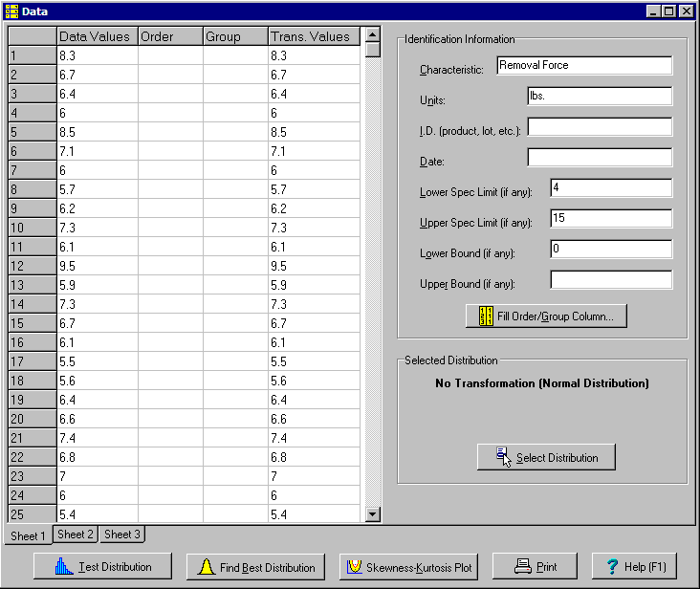This screenshot has height=589, width=700.
Task: Click the Upper Spec Limit field
Action: [x=611, y=219]
